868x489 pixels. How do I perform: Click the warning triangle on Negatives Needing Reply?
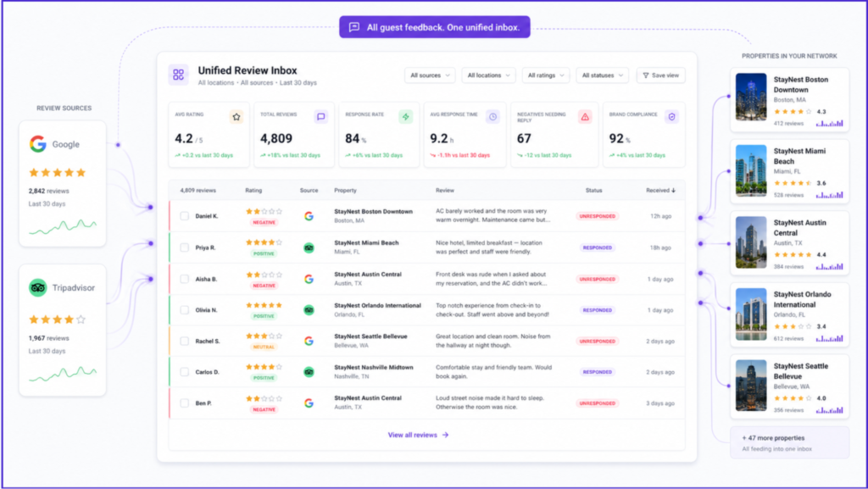pos(585,117)
